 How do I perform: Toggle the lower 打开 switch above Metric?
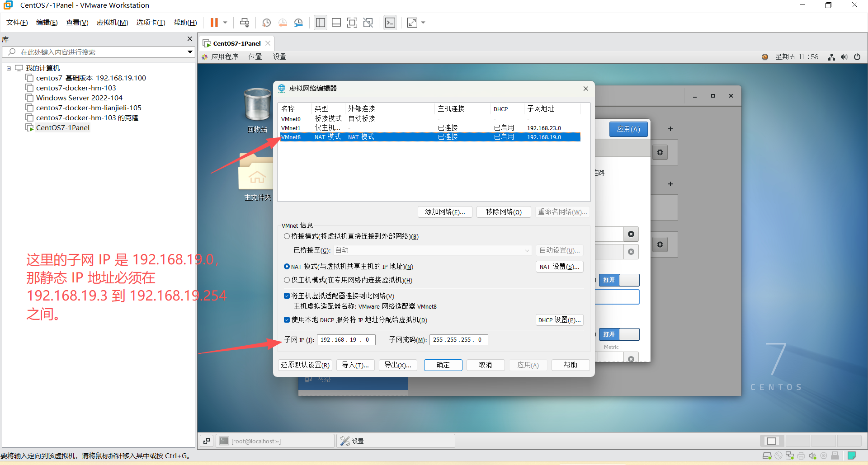coord(619,334)
